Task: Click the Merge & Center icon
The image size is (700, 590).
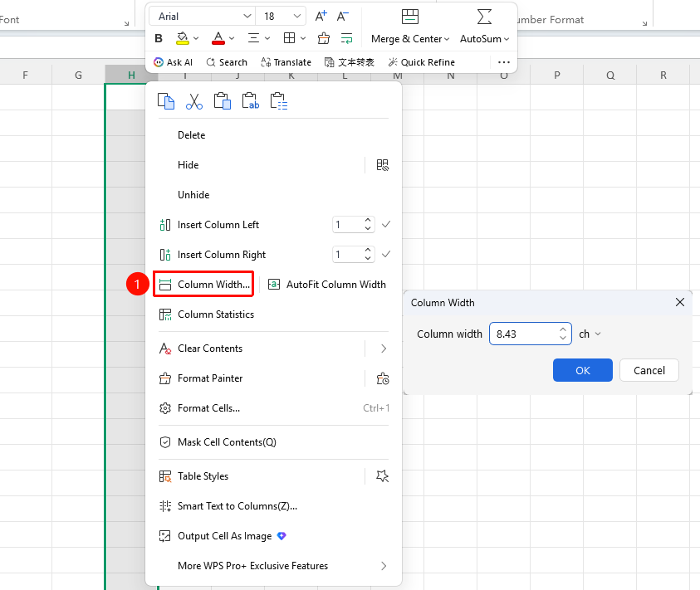Action: 410,17
